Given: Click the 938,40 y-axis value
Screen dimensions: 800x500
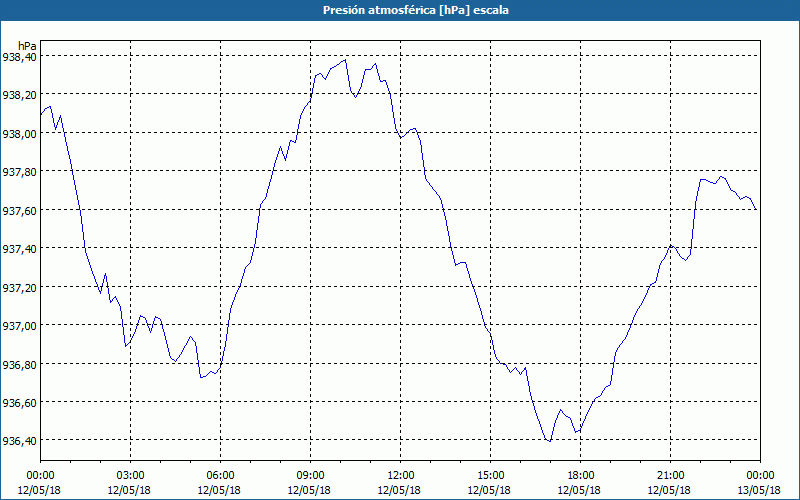Looking at the screenshot, I should [x=19, y=57].
